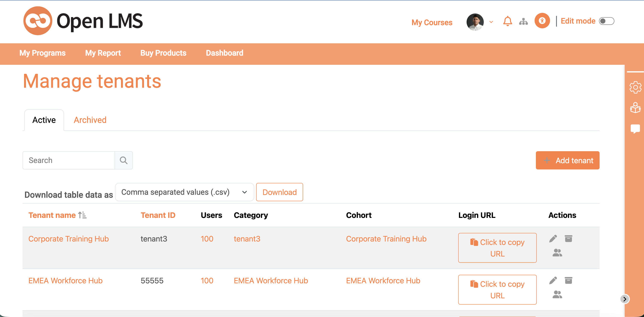Open the My Programs menu item
644x317 pixels.
coord(42,53)
